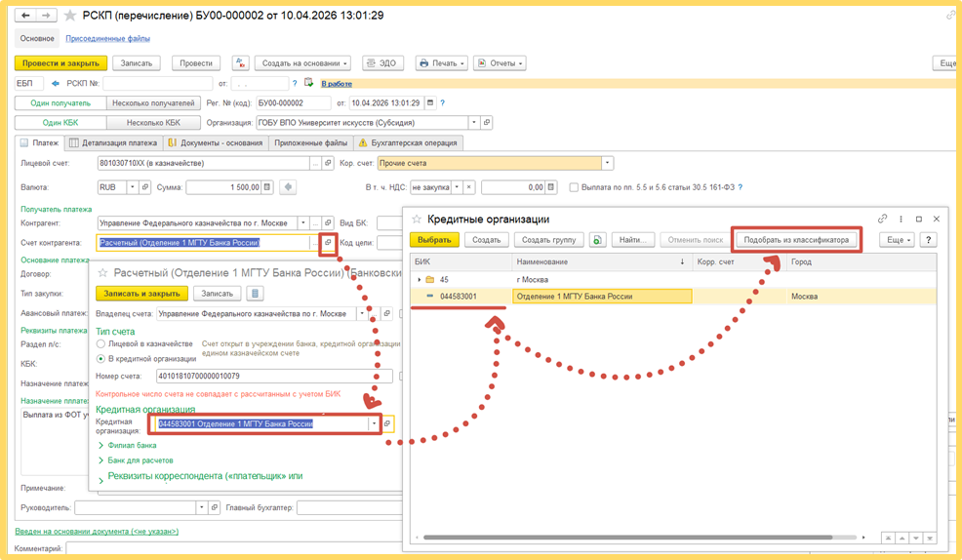Screen dimensions: 962x560
Task: Select row 044583001 Отделение 1 МГТУ Банка России
Action: pos(673,297)
